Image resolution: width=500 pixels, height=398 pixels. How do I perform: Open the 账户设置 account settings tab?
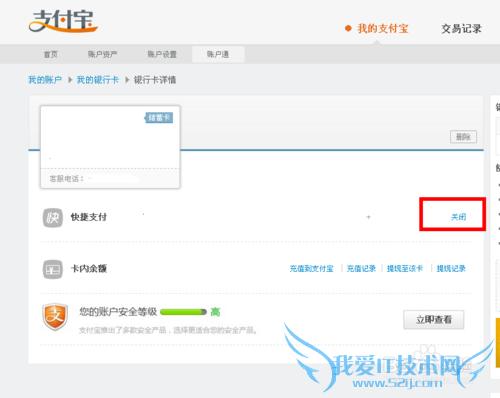[162, 54]
